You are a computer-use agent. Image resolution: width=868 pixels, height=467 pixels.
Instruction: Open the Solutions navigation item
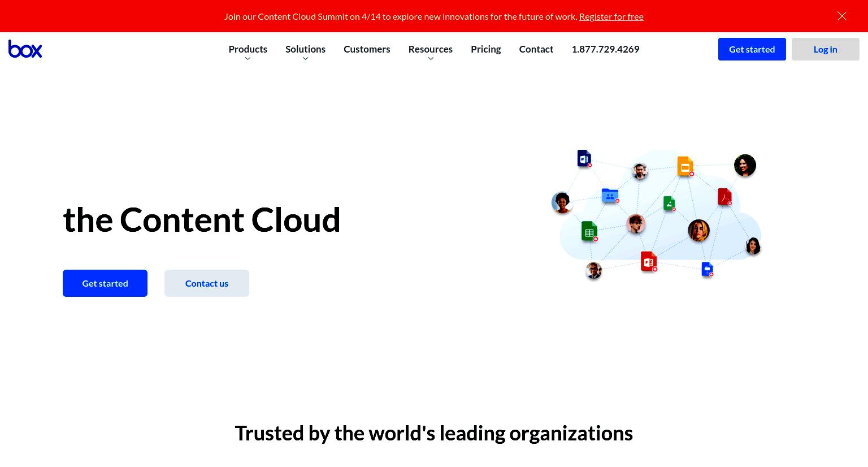[305, 49]
